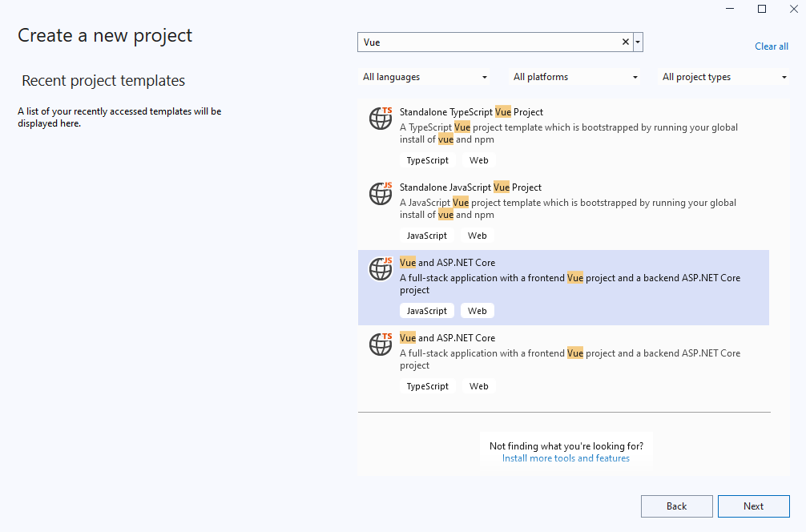The height and width of the screenshot is (532, 806).
Task: Minimize the Create a new project window
Action: [x=730, y=9]
